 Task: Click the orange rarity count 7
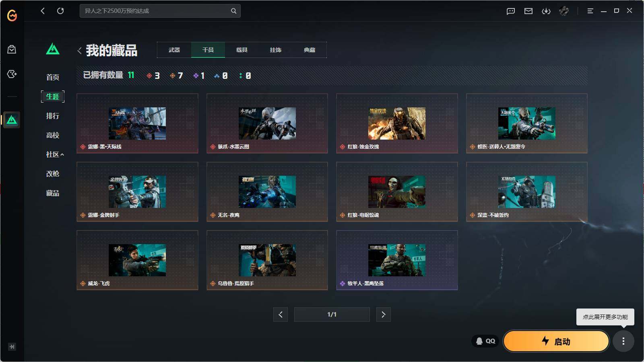pos(177,76)
